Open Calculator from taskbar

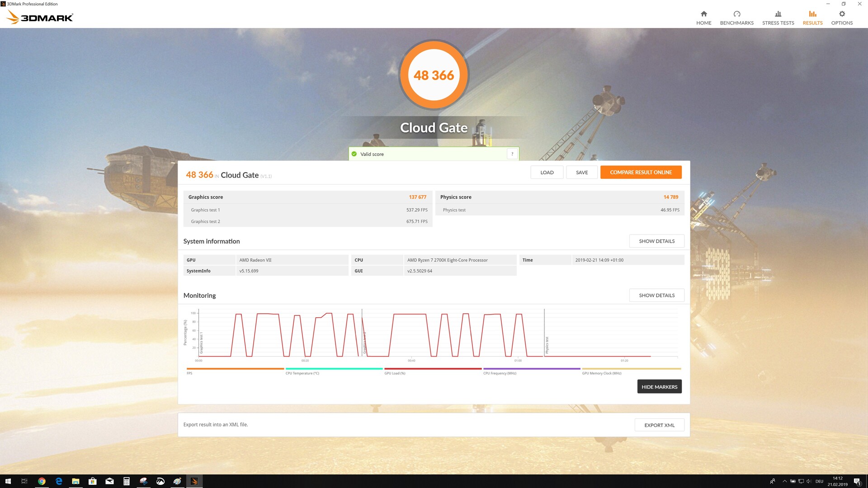(x=127, y=481)
